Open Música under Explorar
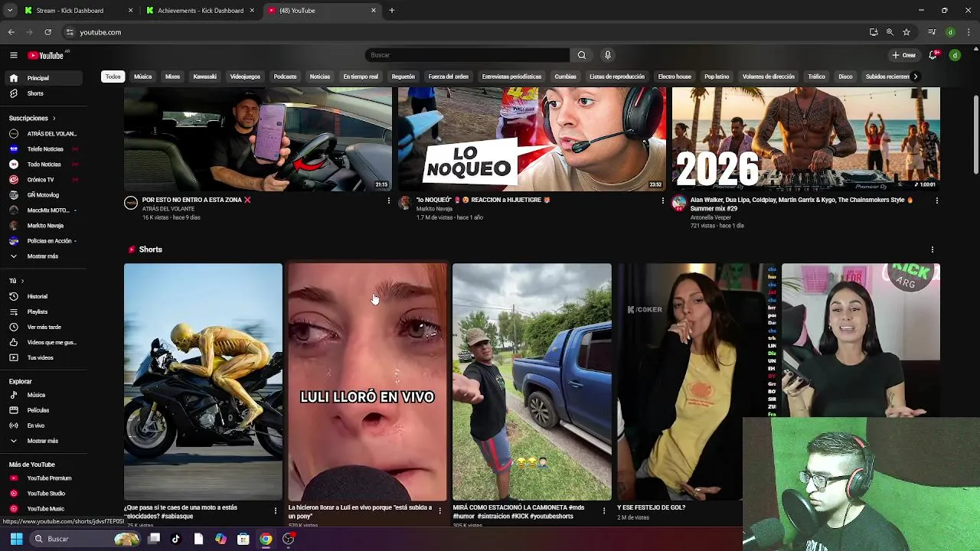This screenshot has width=980, height=551. point(42,395)
